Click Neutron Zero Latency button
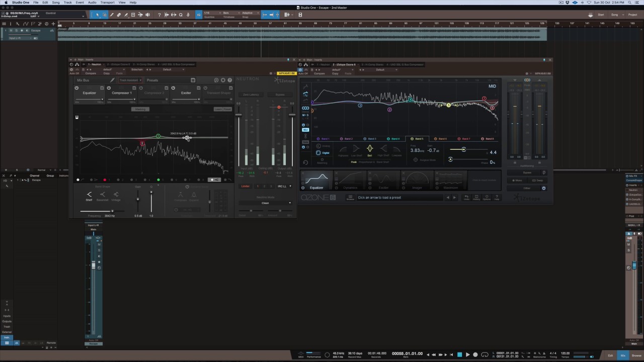644x362 pixels. tap(251, 95)
